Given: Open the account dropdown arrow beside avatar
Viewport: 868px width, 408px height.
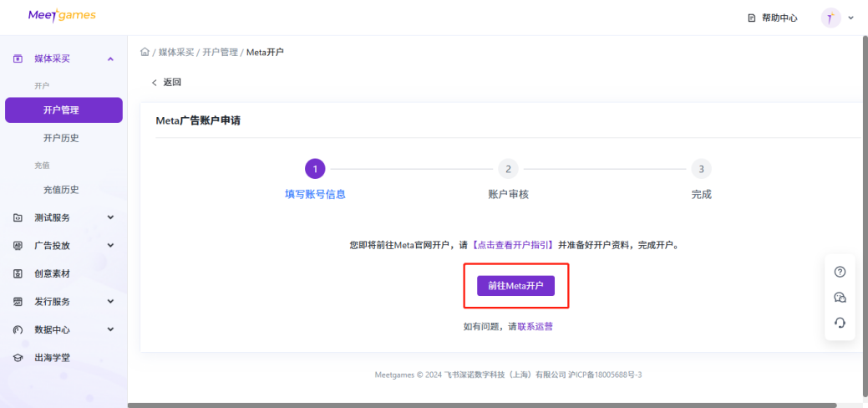Looking at the screenshot, I should (851, 18).
